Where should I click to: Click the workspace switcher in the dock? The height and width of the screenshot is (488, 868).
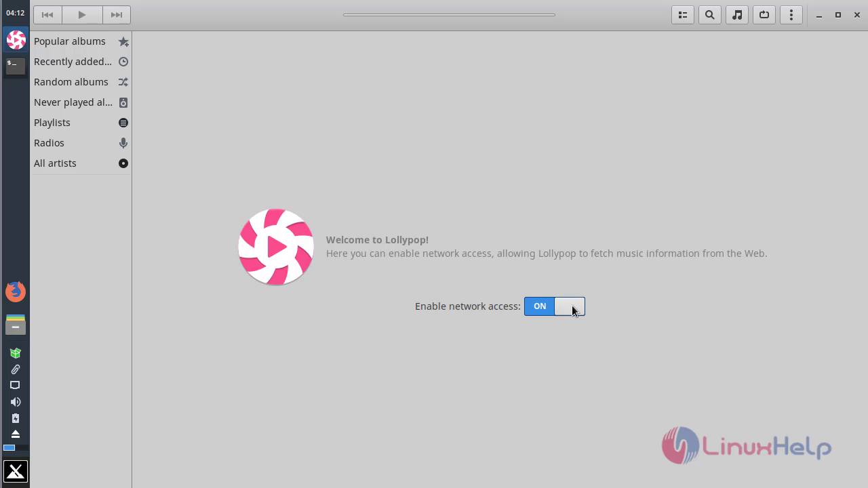(16, 448)
